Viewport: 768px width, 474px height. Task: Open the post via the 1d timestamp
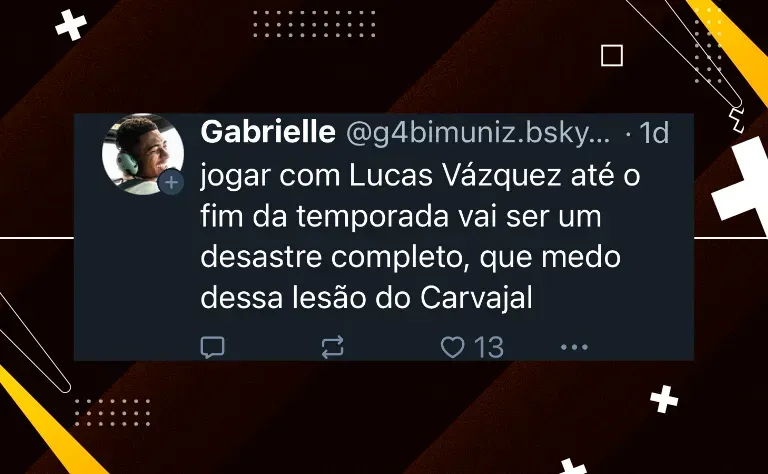point(654,132)
